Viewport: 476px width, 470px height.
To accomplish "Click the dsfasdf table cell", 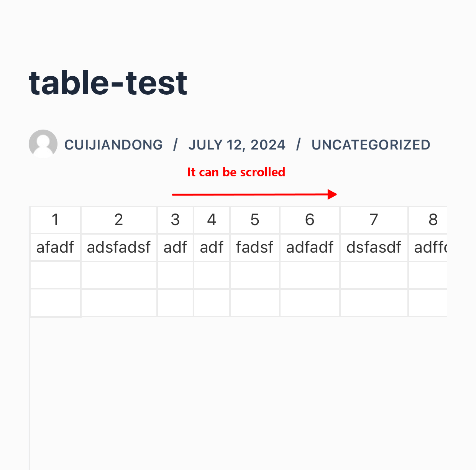I will (374, 248).
